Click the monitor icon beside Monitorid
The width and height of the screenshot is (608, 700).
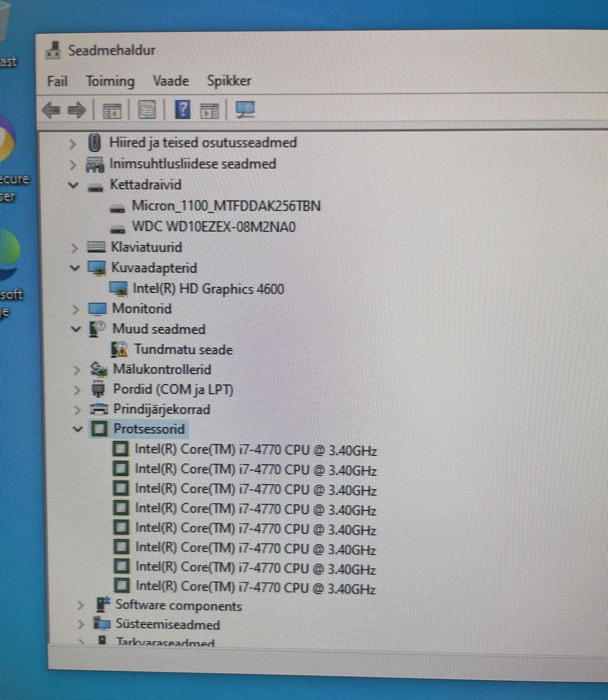pos(97,309)
